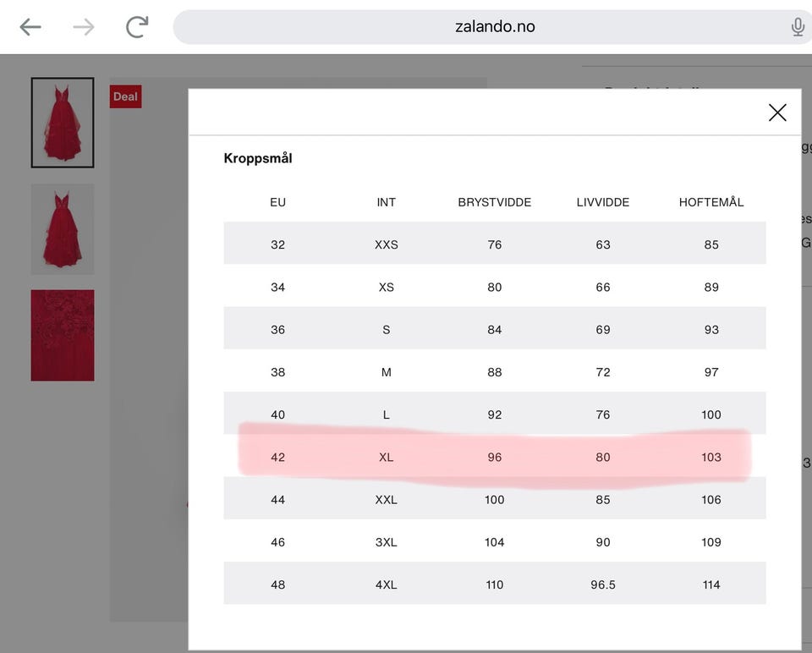Viewport: 812px width, 653px height.
Task: Click bust value 96 in XL row
Action: click(x=495, y=457)
